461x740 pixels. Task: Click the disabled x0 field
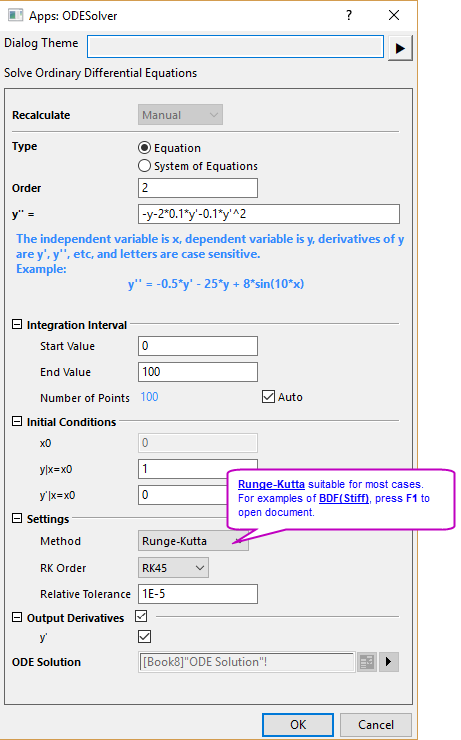tap(198, 443)
